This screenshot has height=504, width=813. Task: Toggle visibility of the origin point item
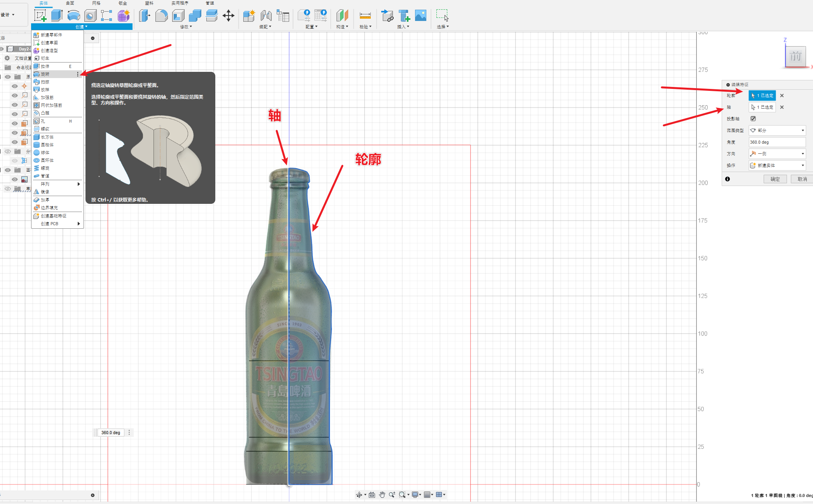coord(15,86)
